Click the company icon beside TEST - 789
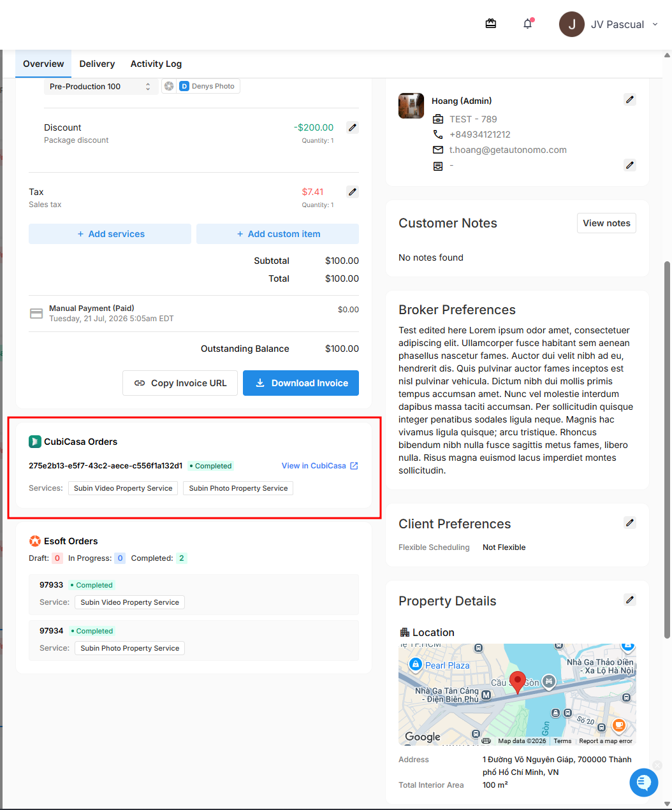The width and height of the screenshot is (672, 810). click(x=438, y=119)
